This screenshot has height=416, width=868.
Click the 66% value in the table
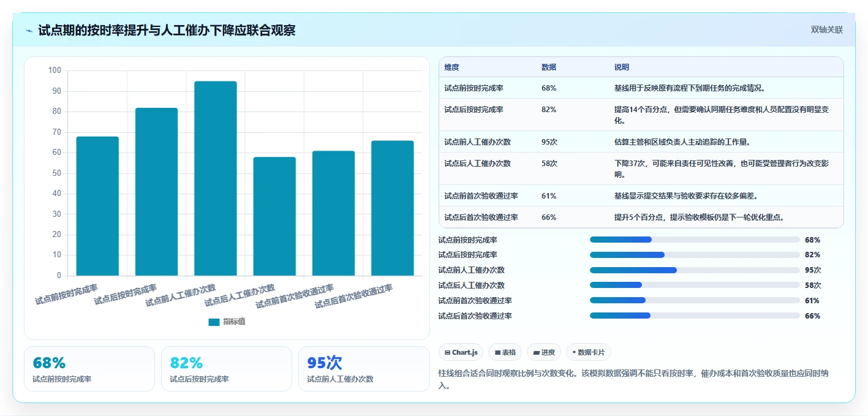click(x=549, y=217)
